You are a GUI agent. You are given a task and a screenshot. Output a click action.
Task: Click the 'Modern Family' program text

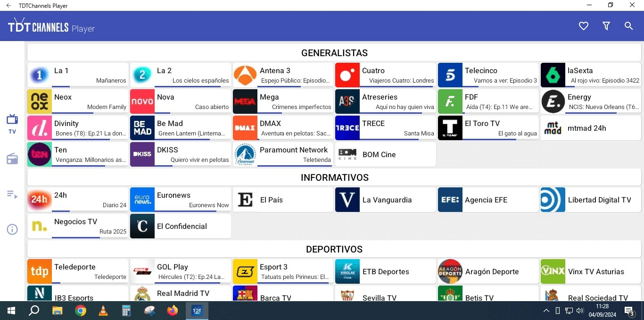[107, 107]
